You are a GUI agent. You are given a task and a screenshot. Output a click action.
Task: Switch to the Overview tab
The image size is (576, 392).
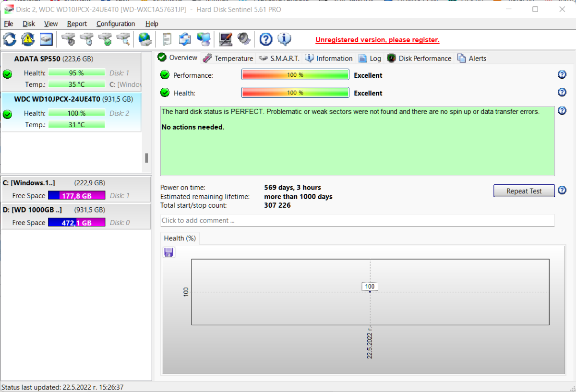178,58
